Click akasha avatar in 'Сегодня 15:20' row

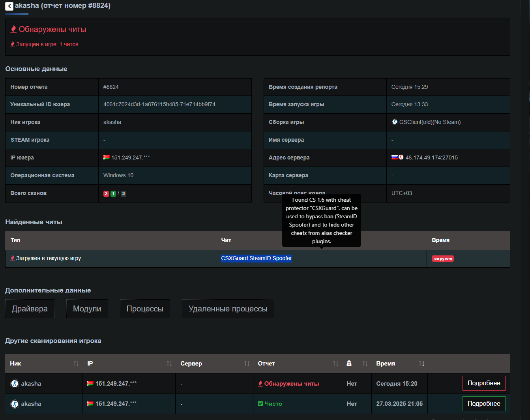15,383
